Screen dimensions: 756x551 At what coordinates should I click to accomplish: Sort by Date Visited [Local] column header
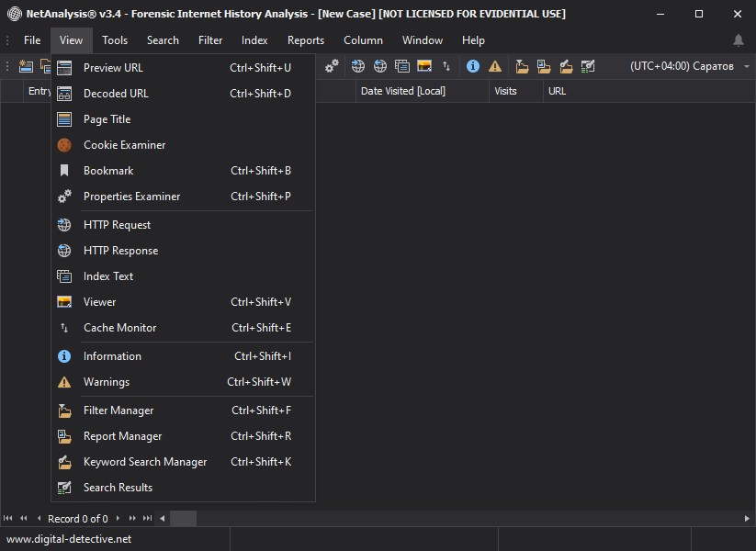click(423, 91)
